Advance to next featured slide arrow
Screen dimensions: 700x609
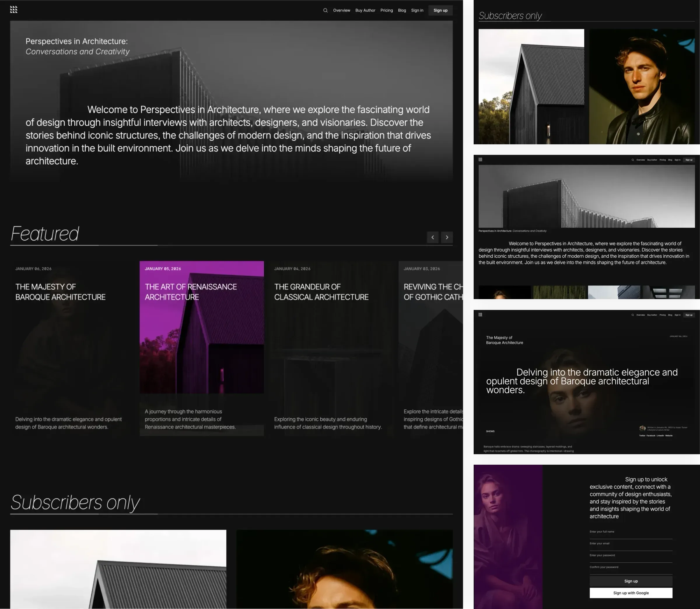click(447, 237)
